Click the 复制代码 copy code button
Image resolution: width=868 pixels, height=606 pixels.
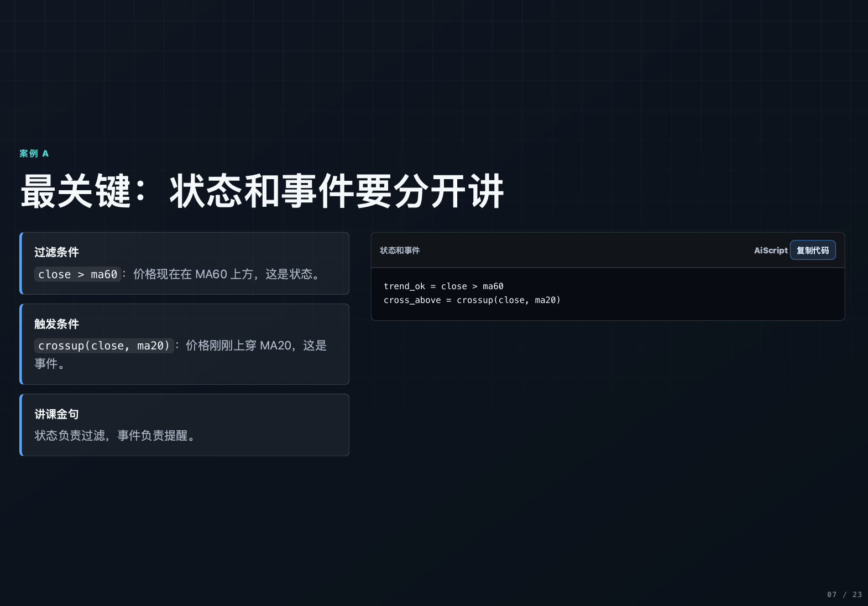coord(813,250)
